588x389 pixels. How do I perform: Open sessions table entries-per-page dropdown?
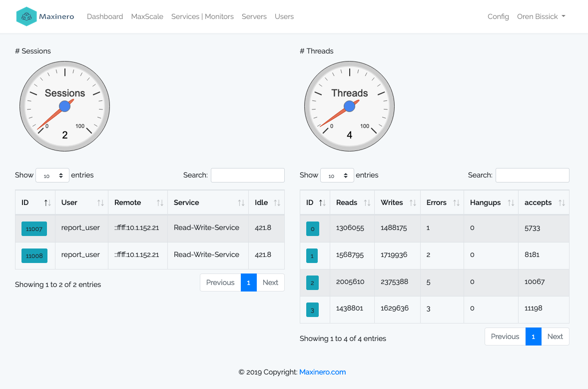click(52, 175)
